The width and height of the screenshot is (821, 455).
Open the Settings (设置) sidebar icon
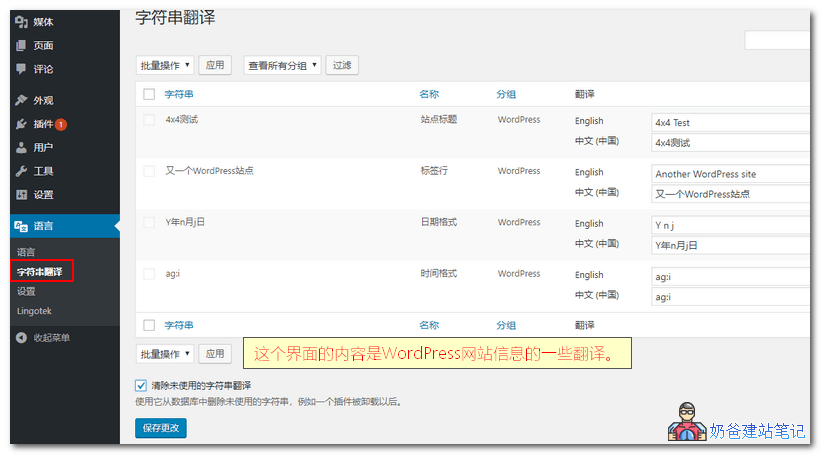(21, 195)
